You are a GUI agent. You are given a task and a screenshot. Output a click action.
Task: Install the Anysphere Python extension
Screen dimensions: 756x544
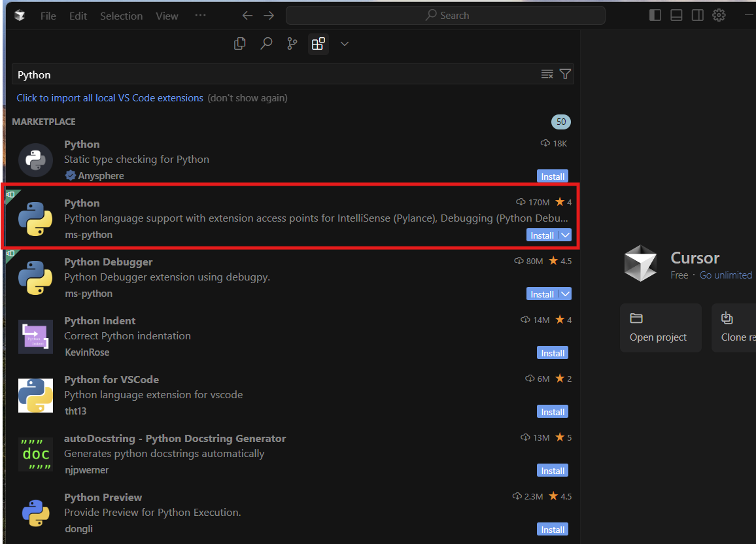(x=553, y=177)
